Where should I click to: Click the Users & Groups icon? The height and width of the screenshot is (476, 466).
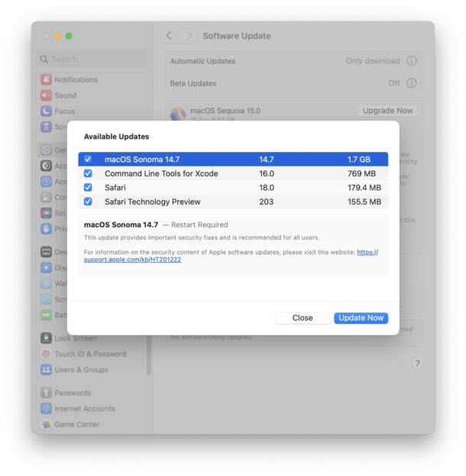point(47,370)
